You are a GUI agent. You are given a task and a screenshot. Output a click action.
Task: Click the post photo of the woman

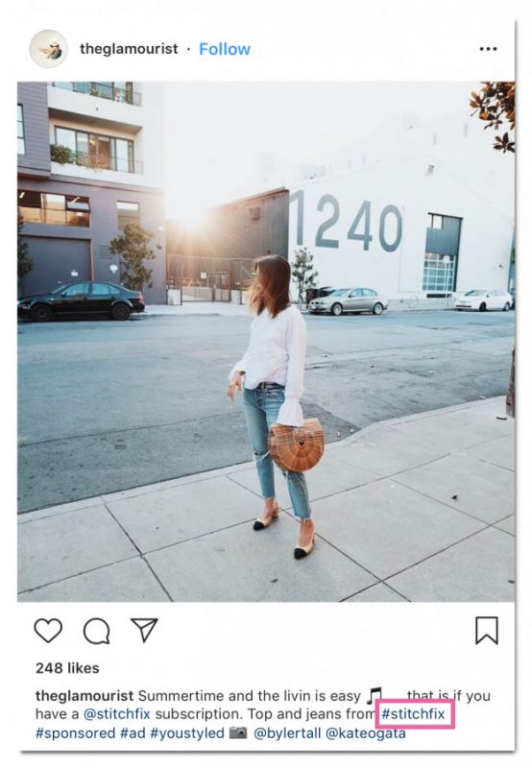[x=266, y=342]
